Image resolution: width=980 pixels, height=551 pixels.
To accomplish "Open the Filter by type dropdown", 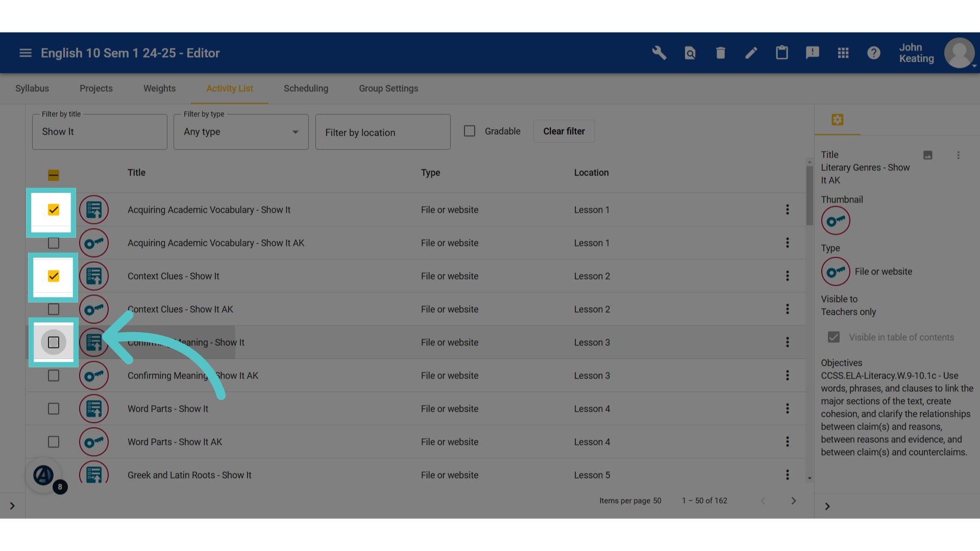I will point(241,132).
